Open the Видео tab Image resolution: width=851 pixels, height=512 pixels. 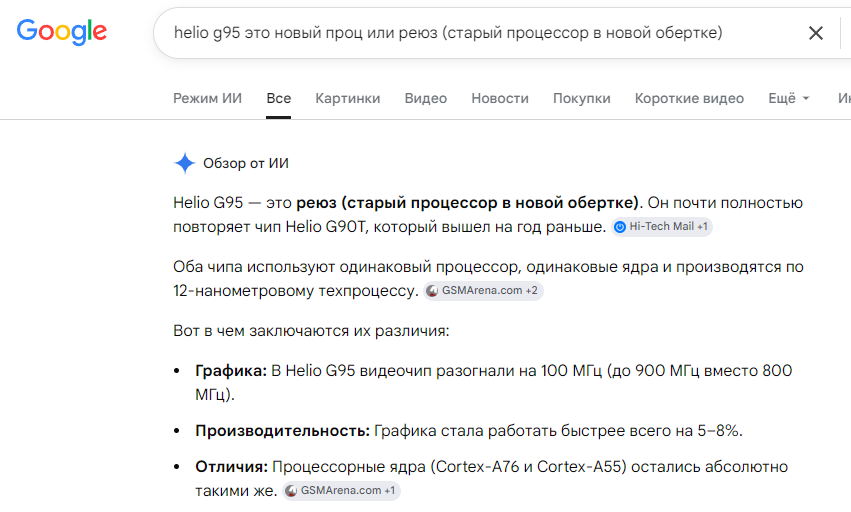click(x=426, y=98)
